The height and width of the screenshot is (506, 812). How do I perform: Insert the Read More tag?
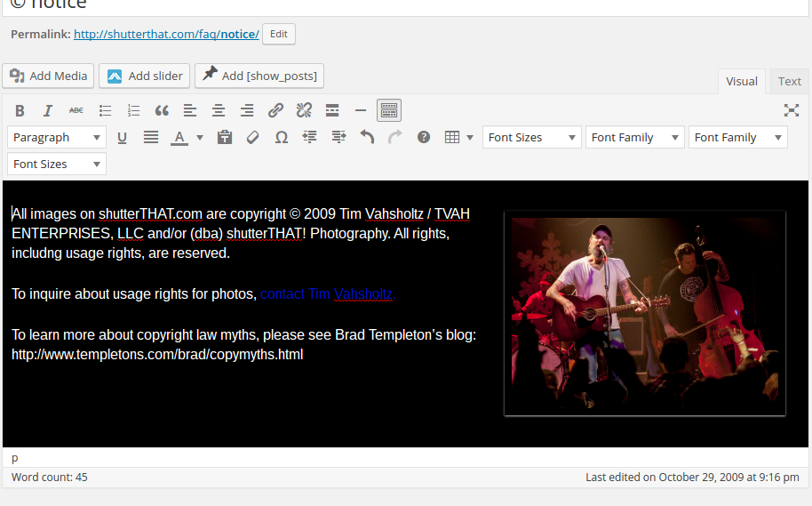click(x=332, y=110)
